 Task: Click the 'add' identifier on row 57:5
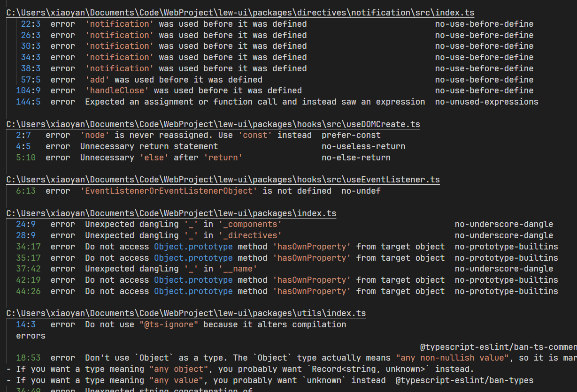97,80
